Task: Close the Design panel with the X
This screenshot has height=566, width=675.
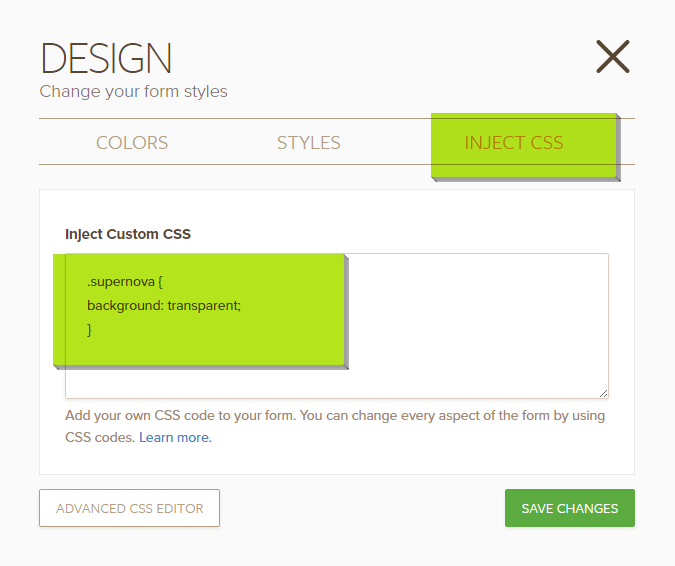Action: point(612,57)
